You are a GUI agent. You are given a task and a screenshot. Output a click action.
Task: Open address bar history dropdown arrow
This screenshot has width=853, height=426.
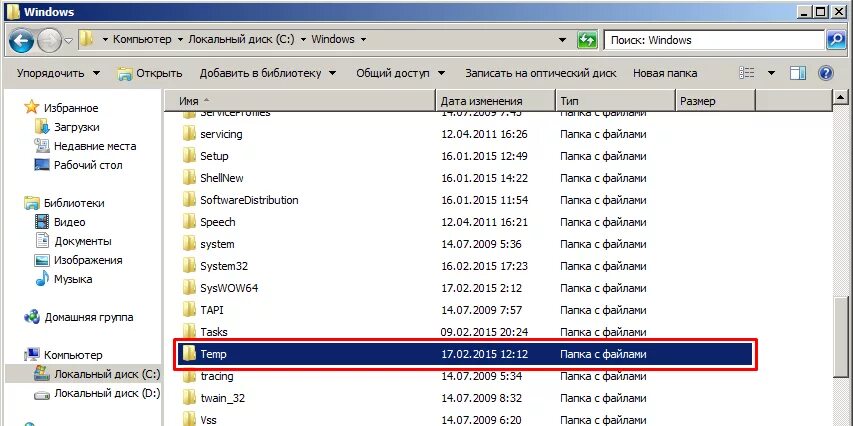point(564,40)
